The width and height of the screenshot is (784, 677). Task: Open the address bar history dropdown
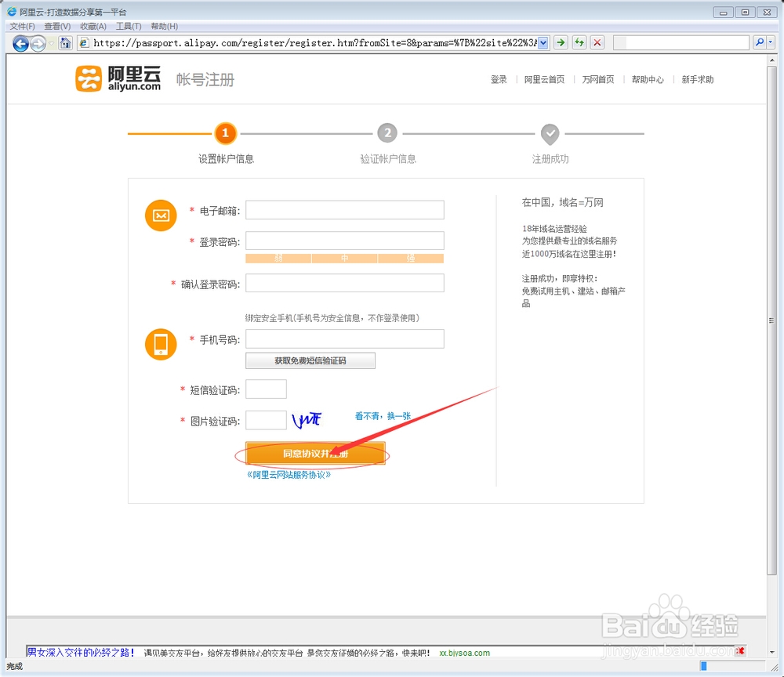point(544,42)
